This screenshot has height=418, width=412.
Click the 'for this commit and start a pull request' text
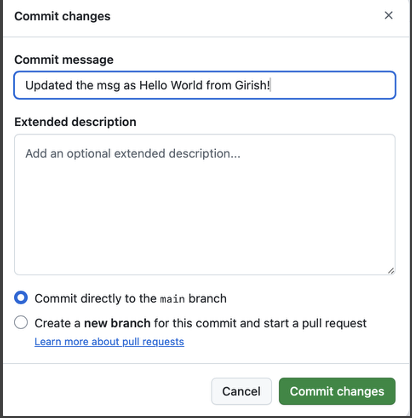coord(260,323)
